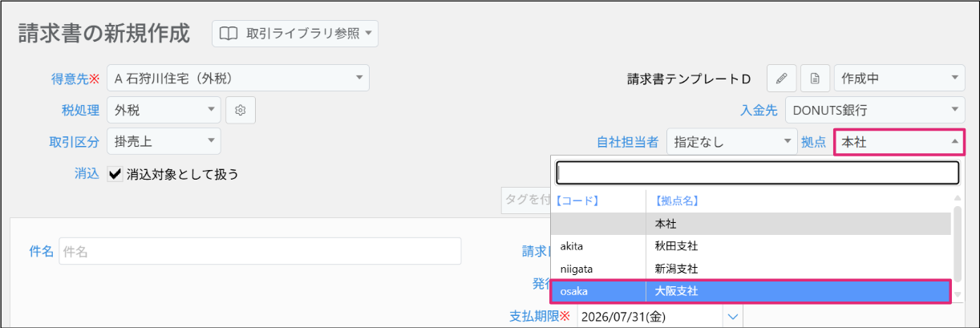This screenshot has height=328, width=980.
Task: Click the 取引ライブラリ参照 button
Action: [x=295, y=34]
